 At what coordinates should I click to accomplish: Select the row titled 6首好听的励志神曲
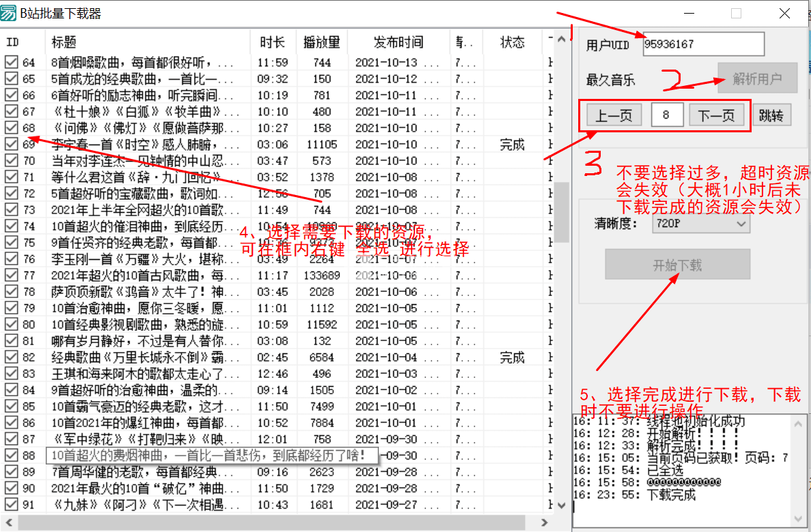coord(276,95)
